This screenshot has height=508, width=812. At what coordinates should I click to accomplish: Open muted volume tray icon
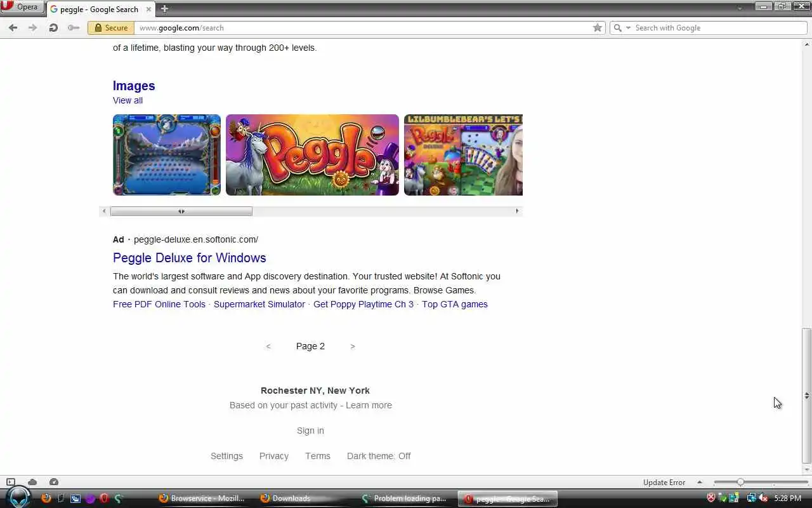coord(763,498)
